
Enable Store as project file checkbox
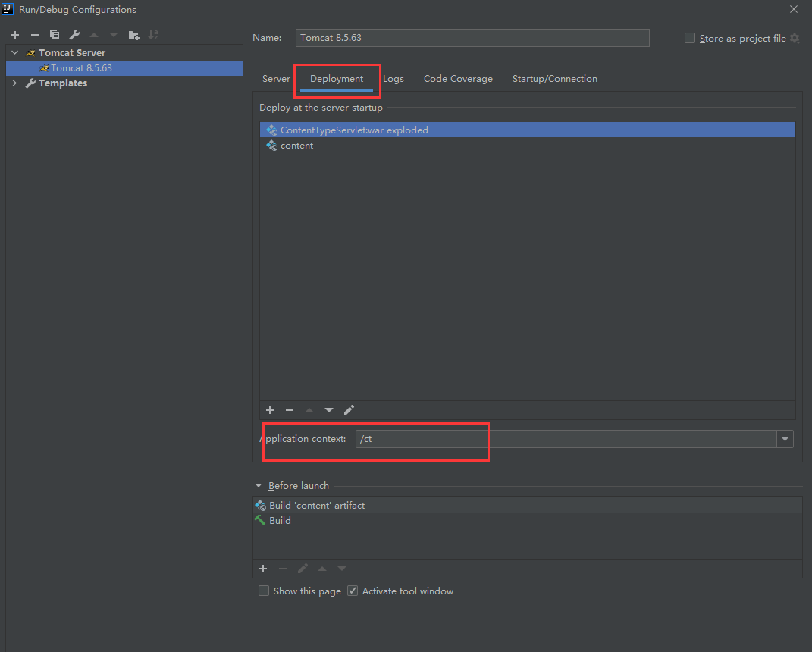689,38
